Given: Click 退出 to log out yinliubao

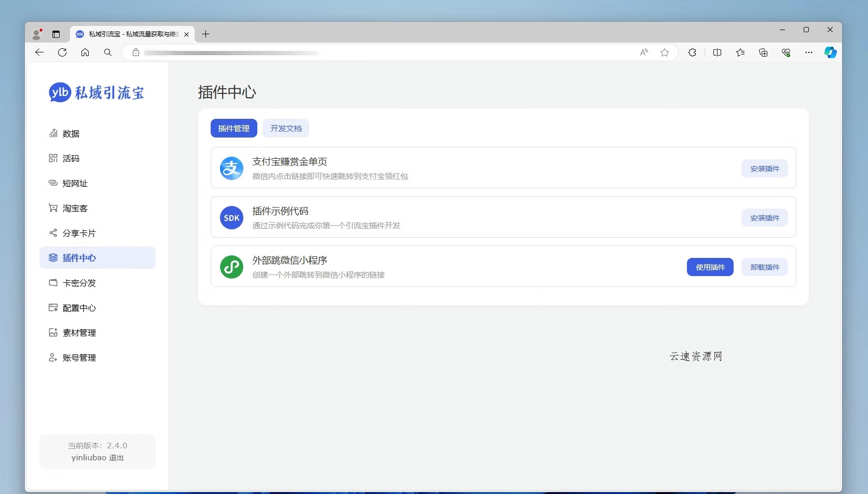Looking at the screenshot, I should 115,458.
